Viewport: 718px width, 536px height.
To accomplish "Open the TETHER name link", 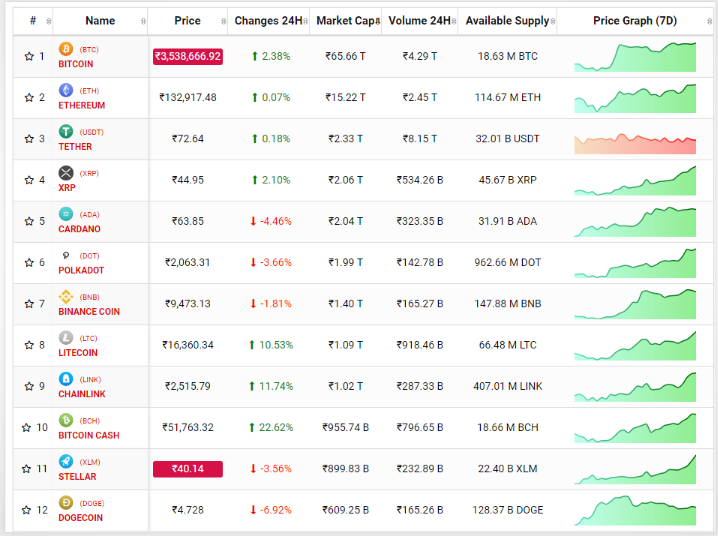I will tap(75, 146).
